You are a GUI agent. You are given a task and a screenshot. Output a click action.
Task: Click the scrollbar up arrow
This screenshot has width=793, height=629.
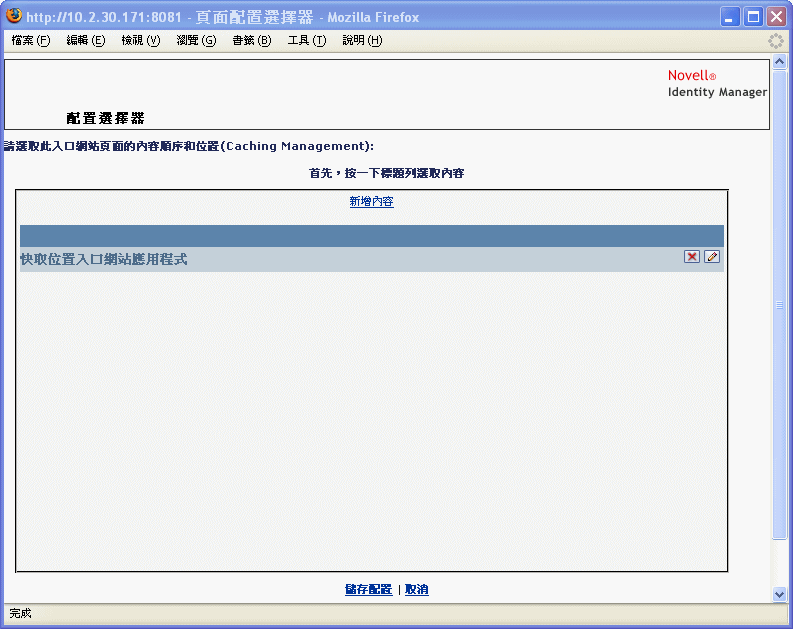click(x=779, y=62)
